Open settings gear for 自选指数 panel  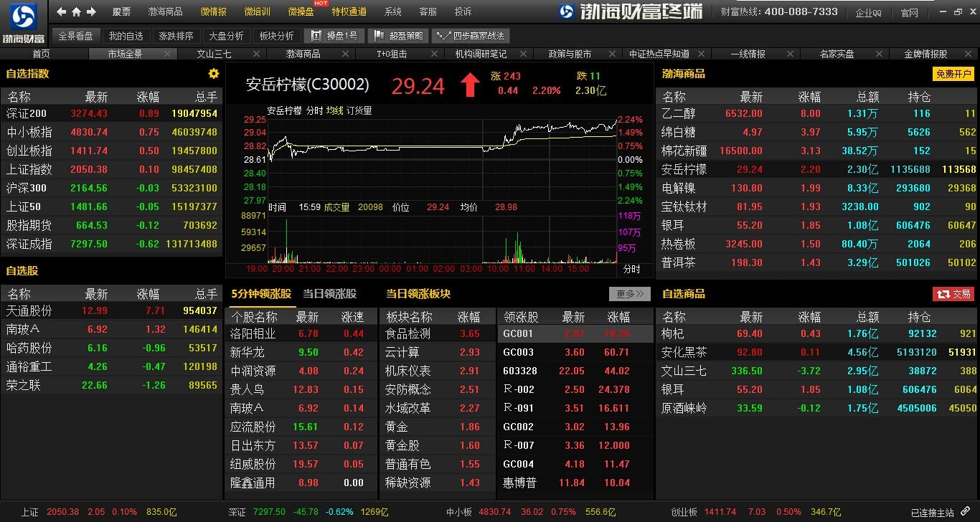213,74
